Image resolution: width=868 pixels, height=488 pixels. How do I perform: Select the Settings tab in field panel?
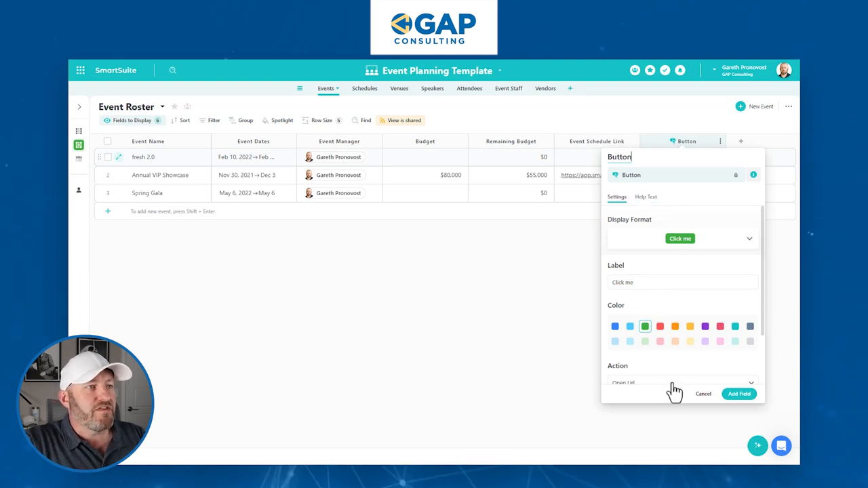click(x=616, y=197)
